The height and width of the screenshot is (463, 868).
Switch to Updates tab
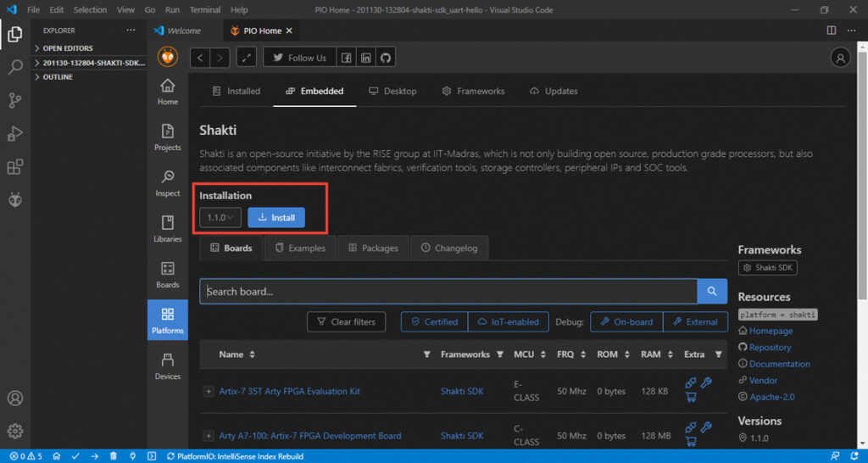pos(554,91)
